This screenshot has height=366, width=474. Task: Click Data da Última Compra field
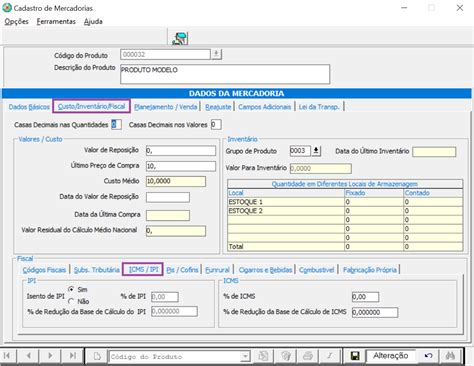click(x=168, y=215)
